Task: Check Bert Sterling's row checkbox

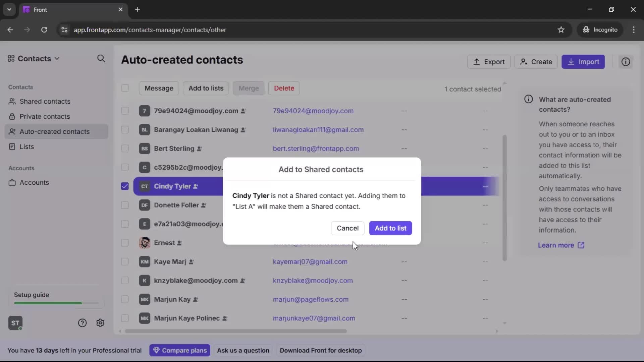Action: click(124, 148)
